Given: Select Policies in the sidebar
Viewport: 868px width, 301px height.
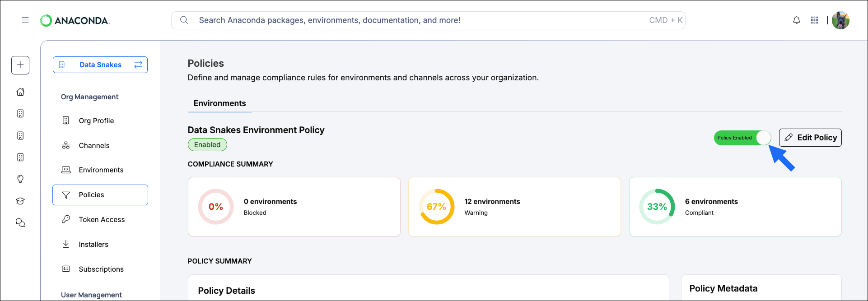Looking at the screenshot, I should (100, 195).
